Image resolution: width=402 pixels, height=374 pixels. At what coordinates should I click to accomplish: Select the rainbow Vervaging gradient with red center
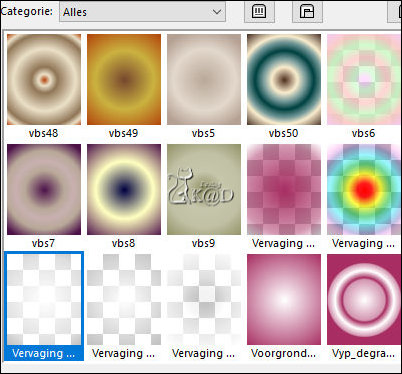tap(364, 189)
